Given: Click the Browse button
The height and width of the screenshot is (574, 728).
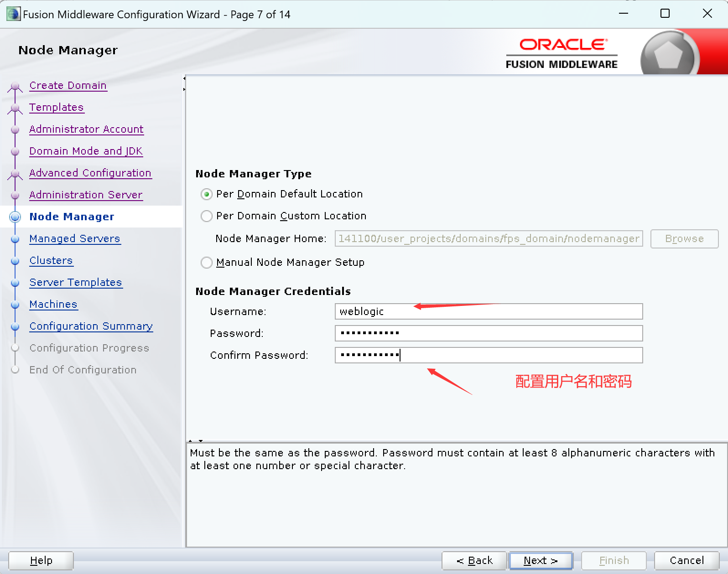Looking at the screenshot, I should 684,239.
